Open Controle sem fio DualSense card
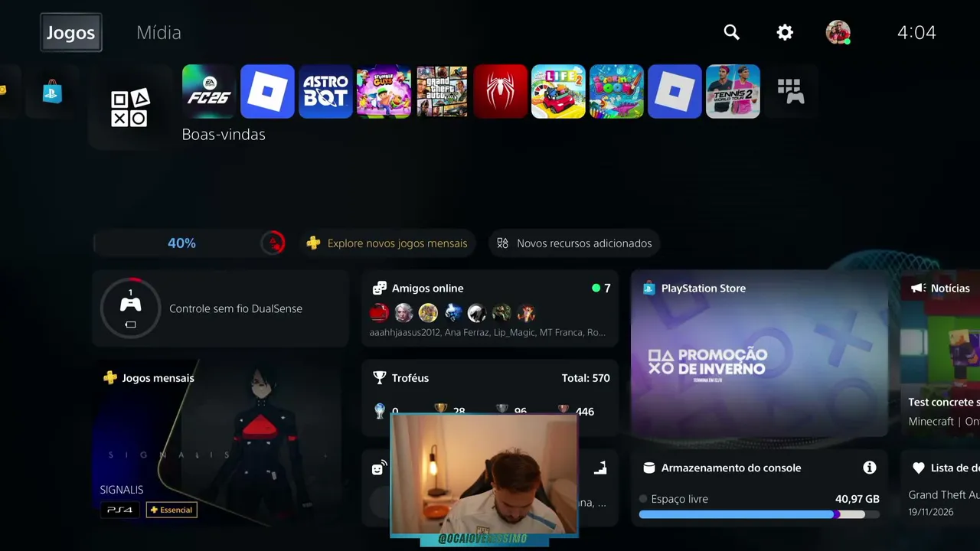The width and height of the screenshot is (980, 551). point(220,308)
